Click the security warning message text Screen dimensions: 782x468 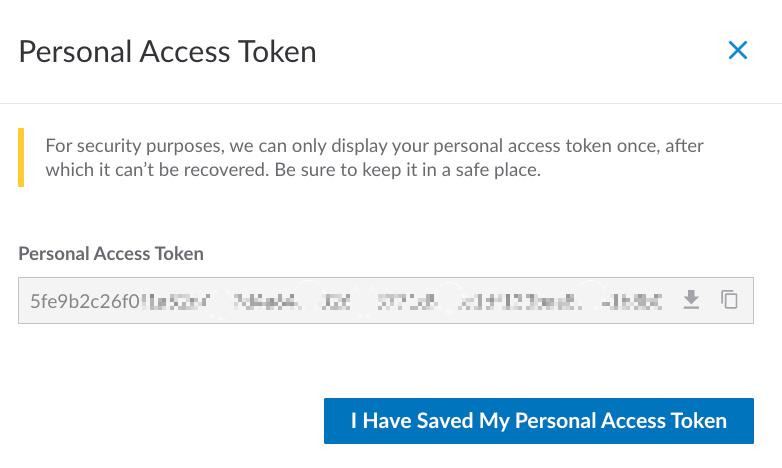coord(374,158)
